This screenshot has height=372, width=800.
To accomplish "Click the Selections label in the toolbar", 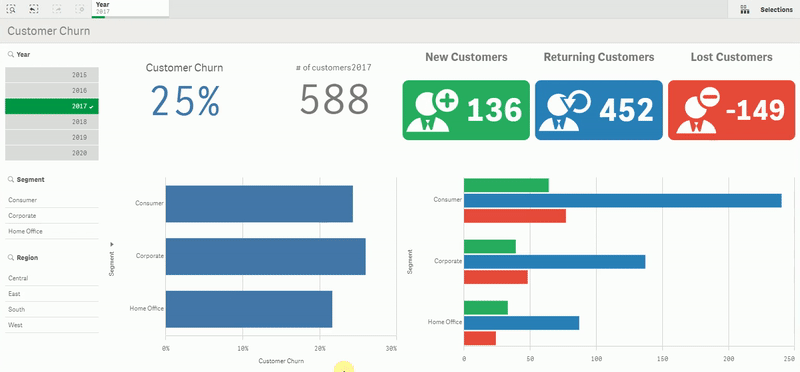I will pos(776,9).
